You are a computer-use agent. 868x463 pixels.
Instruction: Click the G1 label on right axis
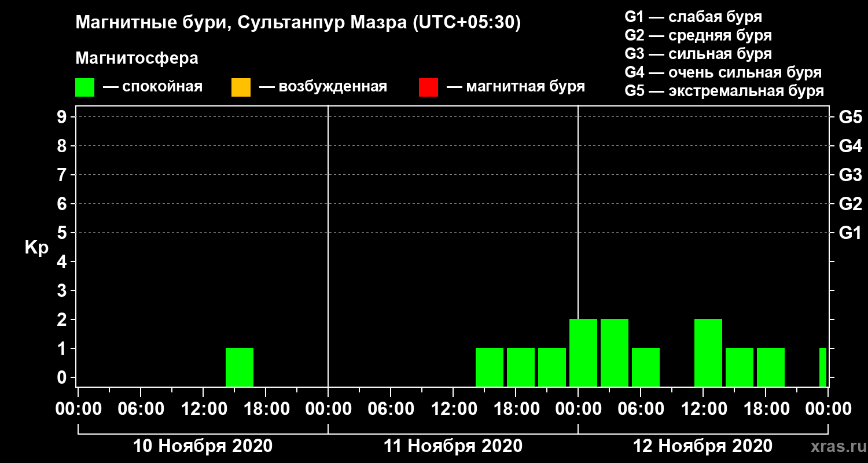tap(850, 233)
